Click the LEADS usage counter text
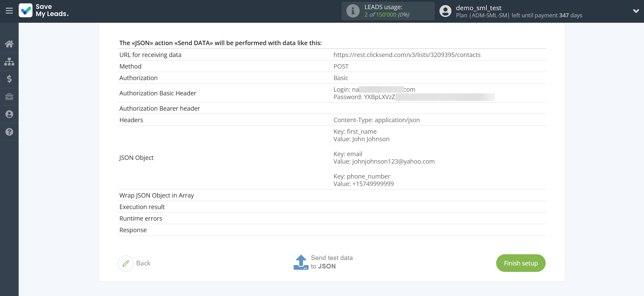644x296 pixels. (387, 15)
